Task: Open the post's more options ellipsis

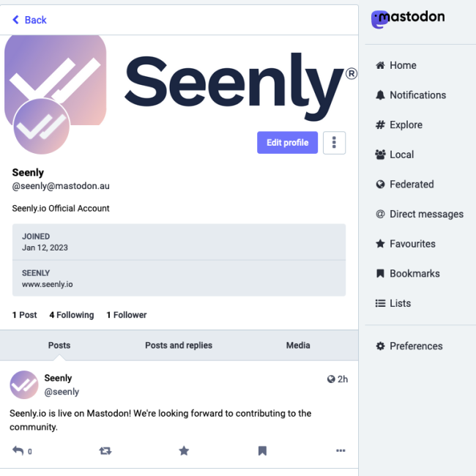Action: 341,451
